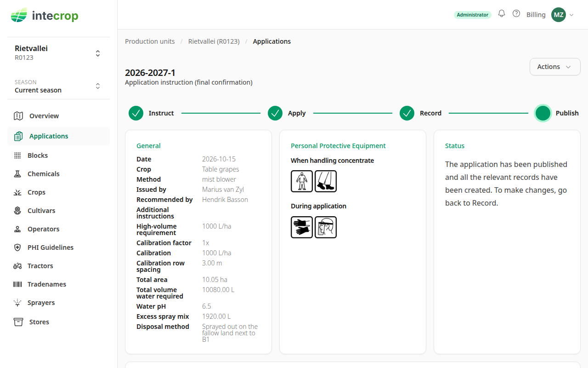588x368 pixels.
Task: Open the help question mark icon
Action: coord(516,14)
